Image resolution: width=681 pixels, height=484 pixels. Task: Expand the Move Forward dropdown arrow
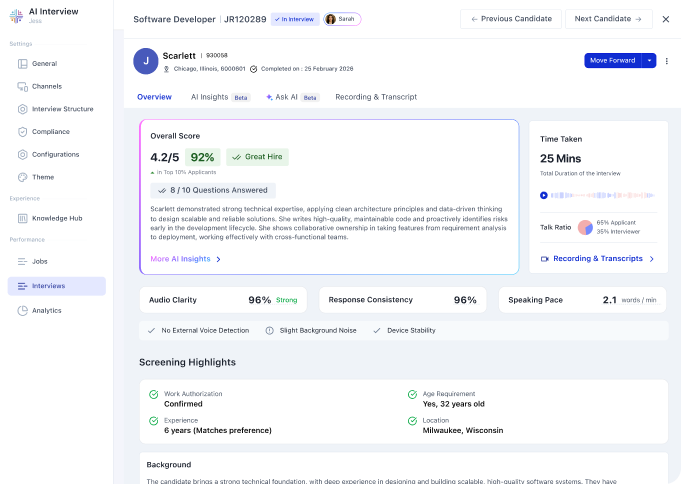coord(649,60)
